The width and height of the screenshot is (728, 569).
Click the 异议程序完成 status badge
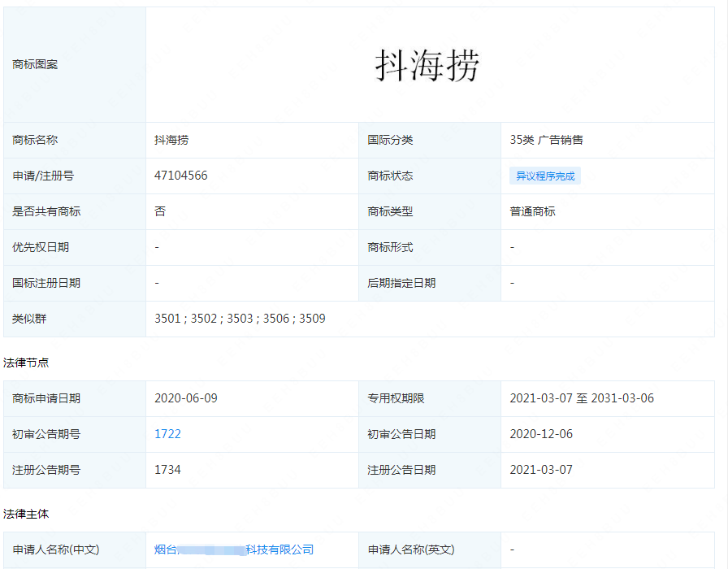tap(544, 176)
